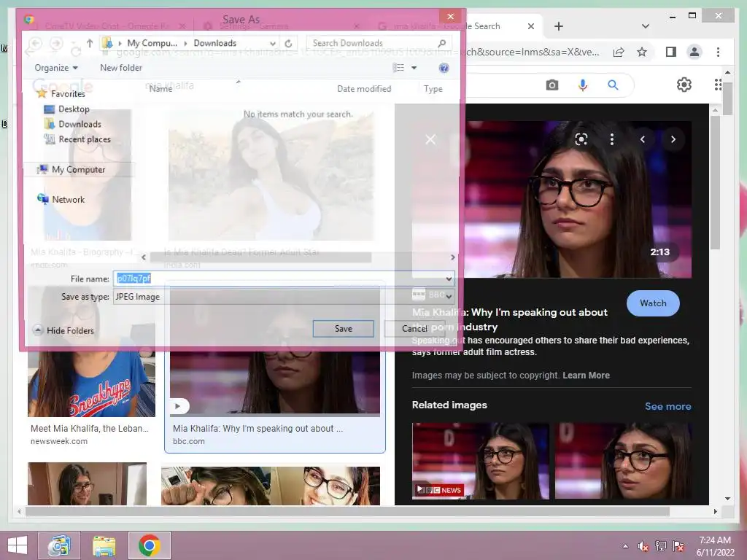Go to the previous image in preview
This screenshot has width=747, height=560.
[x=643, y=139]
